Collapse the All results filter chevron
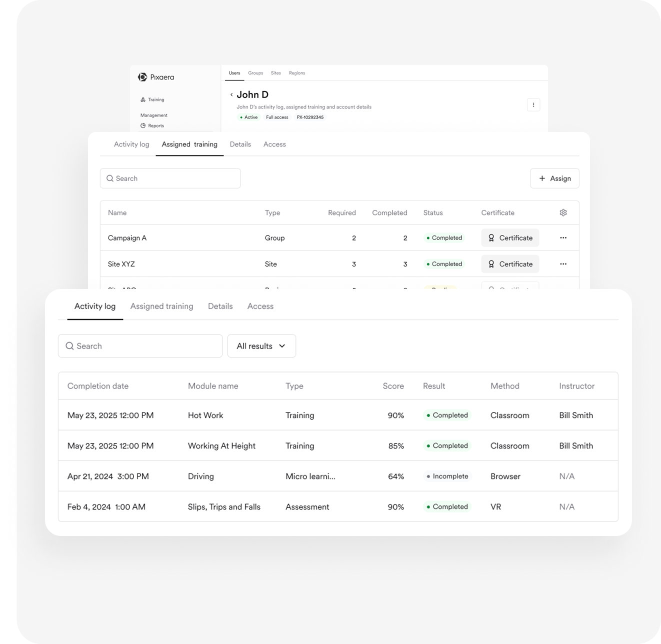661x644 pixels. 281,345
